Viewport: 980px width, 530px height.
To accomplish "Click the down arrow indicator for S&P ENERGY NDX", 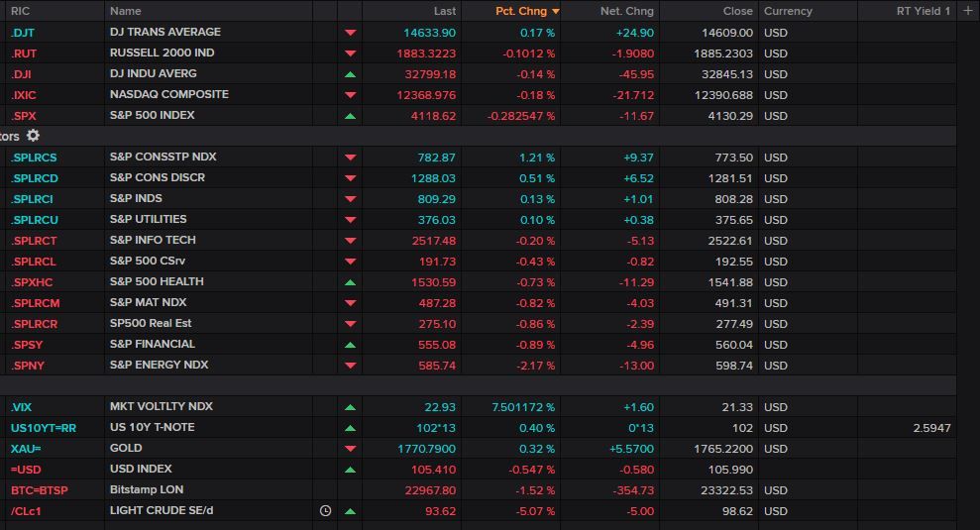I will pos(350,366).
